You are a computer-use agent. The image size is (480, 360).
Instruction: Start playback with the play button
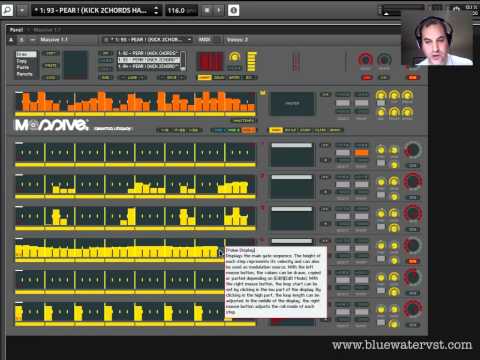coord(219,10)
